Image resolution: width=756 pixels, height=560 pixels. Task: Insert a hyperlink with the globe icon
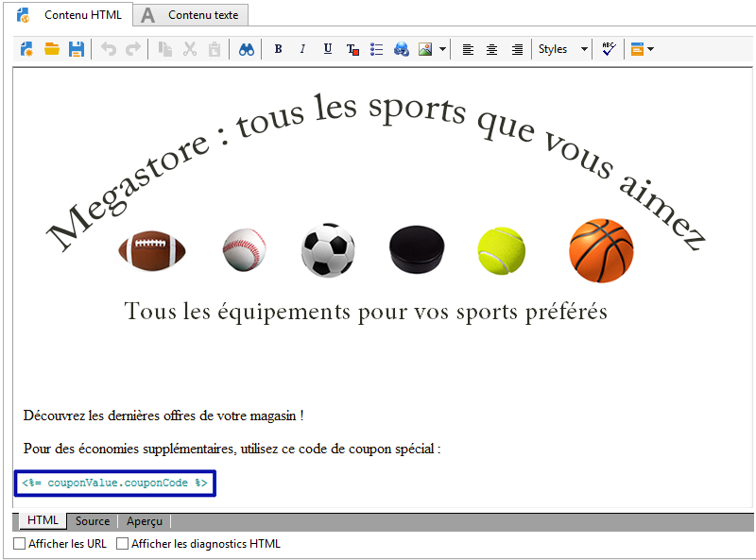click(x=402, y=49)
